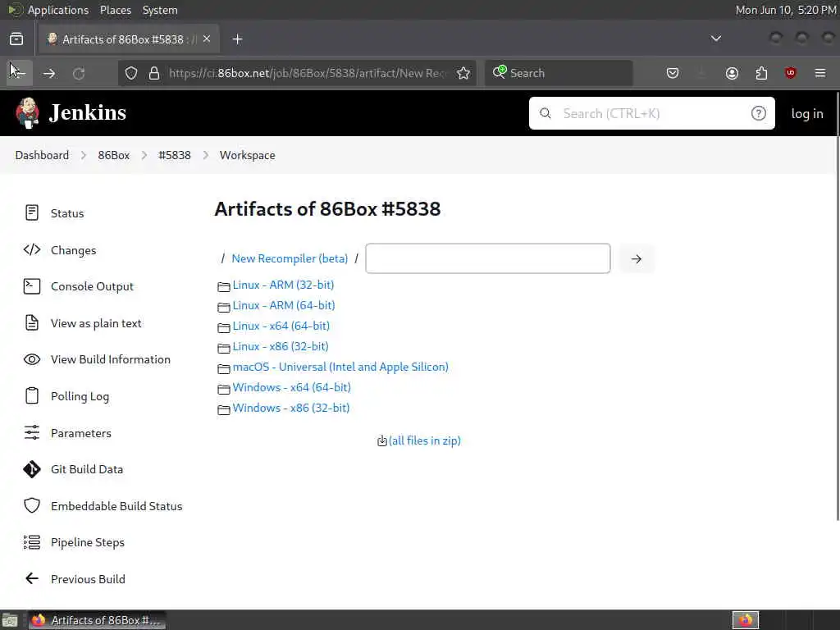Bookmark this page with the star icon
The image size is (840, 630).
[463, 73]
